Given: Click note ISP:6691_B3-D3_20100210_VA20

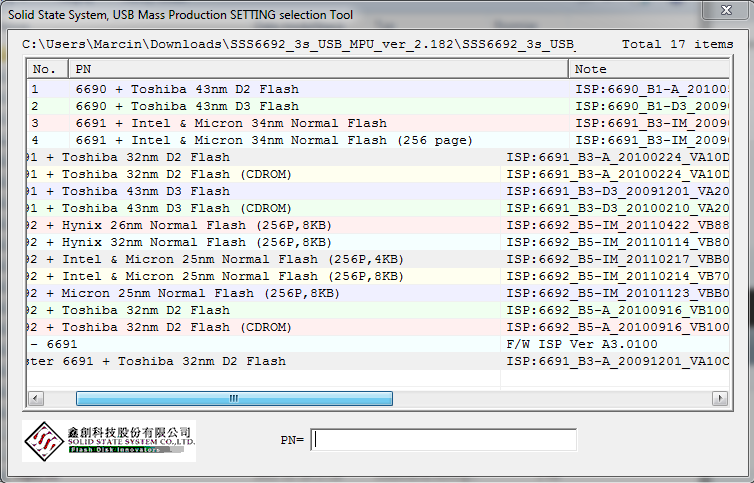Looking at the screenshot, I should 617,208.
